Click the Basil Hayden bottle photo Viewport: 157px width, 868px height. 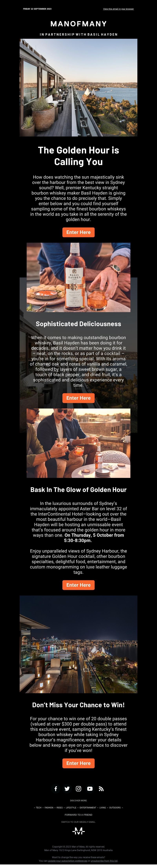click(x=78, y=277)
